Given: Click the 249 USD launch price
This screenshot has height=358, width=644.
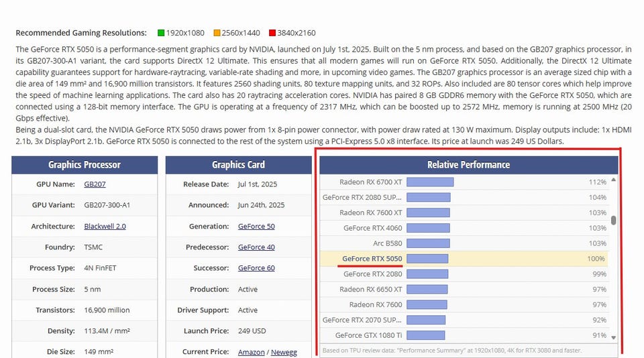Looking at the screenshot, I should point(252,331).
